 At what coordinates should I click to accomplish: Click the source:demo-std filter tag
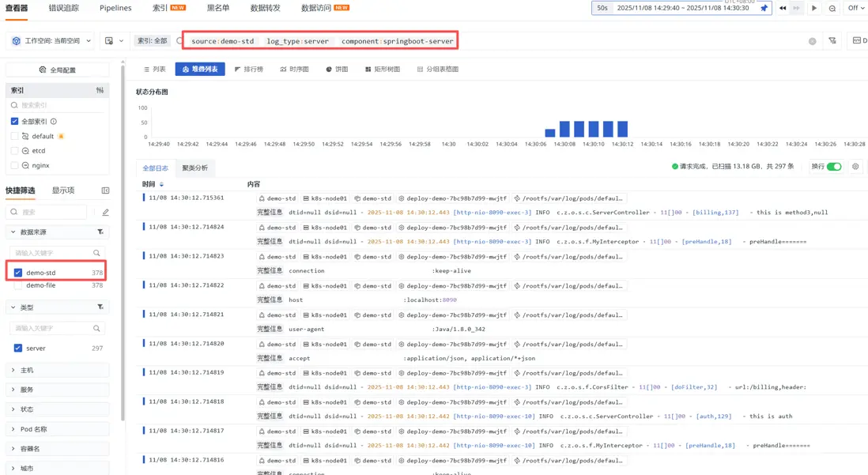pos(223,41)
